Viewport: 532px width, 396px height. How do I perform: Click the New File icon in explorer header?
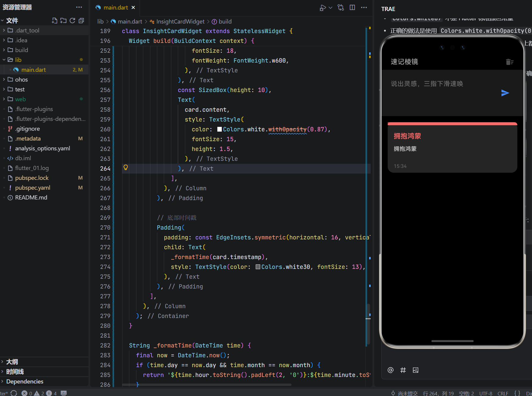54,21
